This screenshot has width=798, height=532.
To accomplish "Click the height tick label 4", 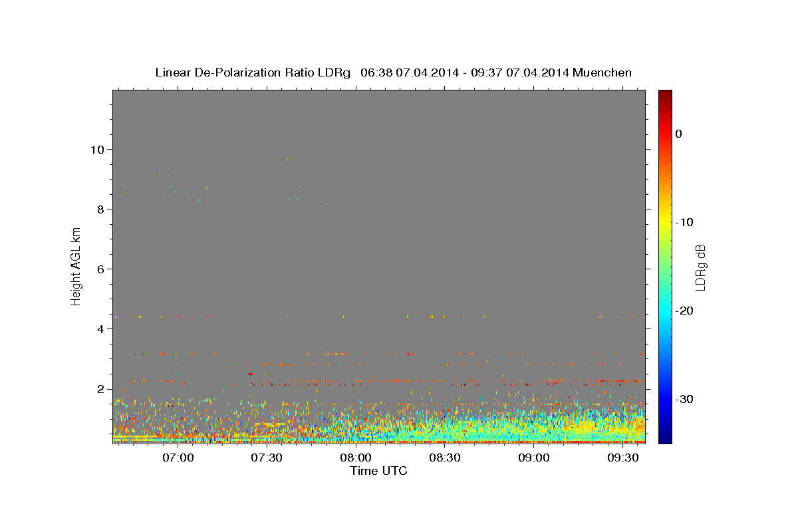I will 100,329.
